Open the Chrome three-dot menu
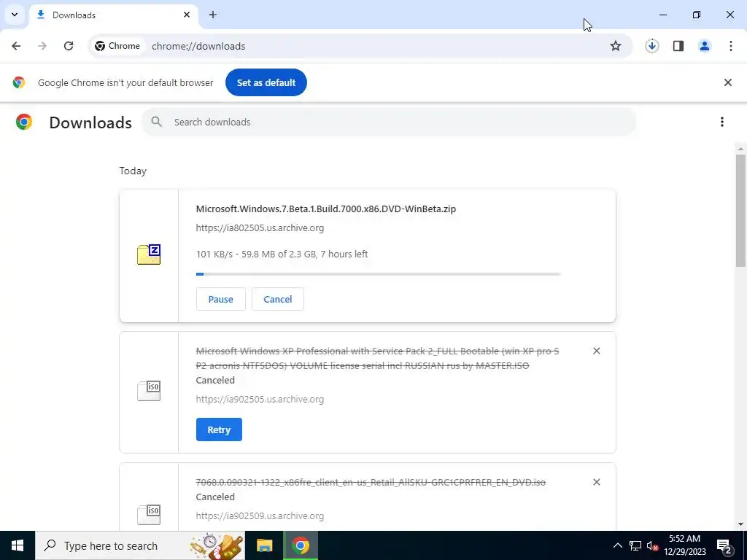 coord(731,46)
